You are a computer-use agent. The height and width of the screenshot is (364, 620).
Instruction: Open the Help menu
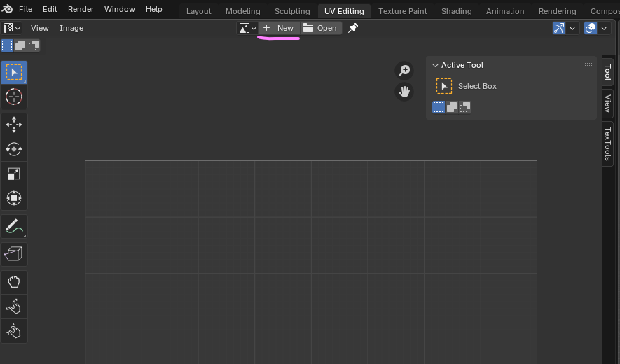(x=154, y=8)
